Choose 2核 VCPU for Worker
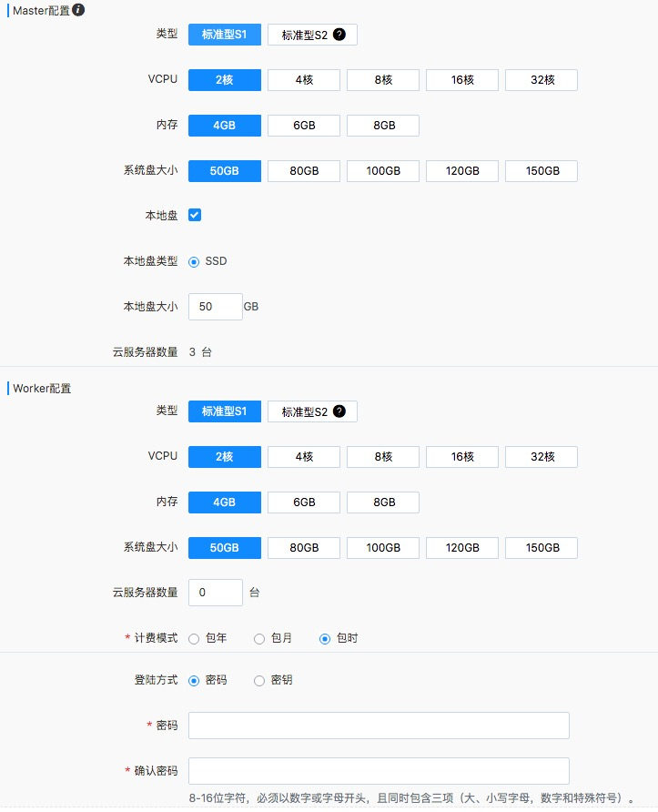This screenshot has width=658, height=812. coord(225,457)
